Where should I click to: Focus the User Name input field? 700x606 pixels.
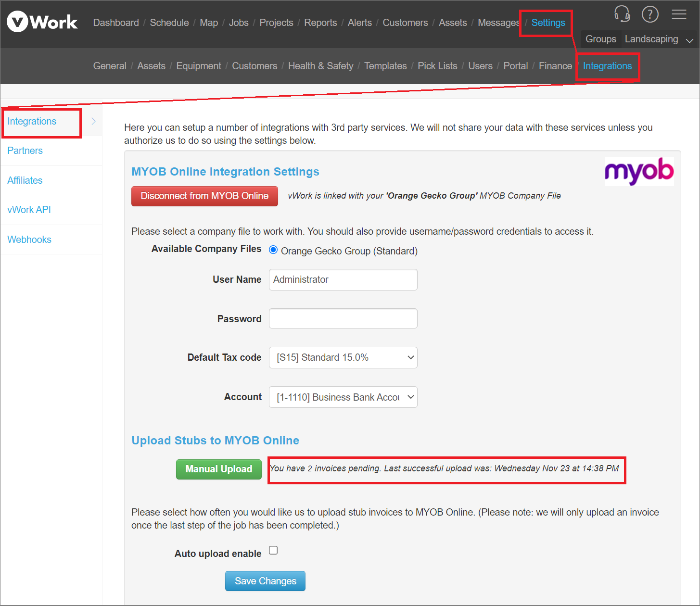(343, 279)
